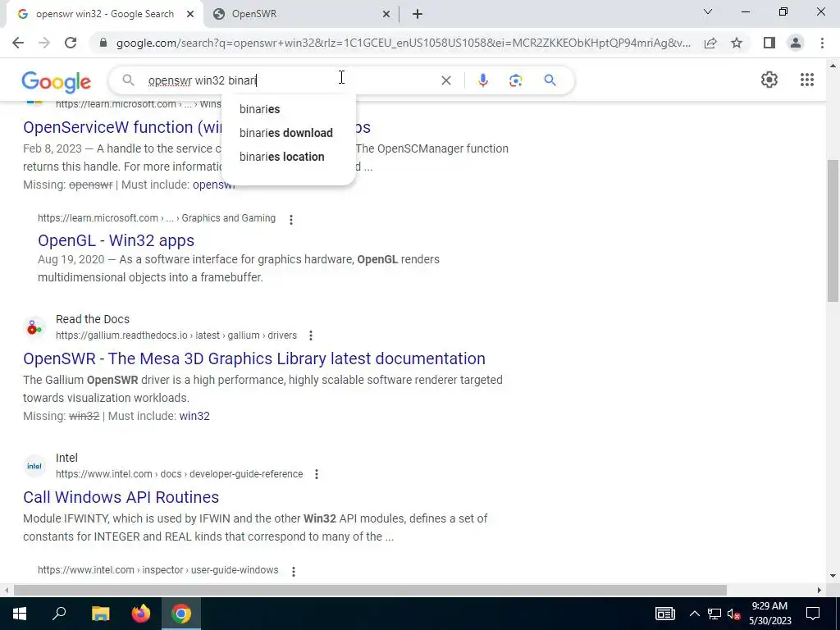This screenshot has height=630, width=840.
Task: Open Google quick settings gear
Action: (769, 80)
